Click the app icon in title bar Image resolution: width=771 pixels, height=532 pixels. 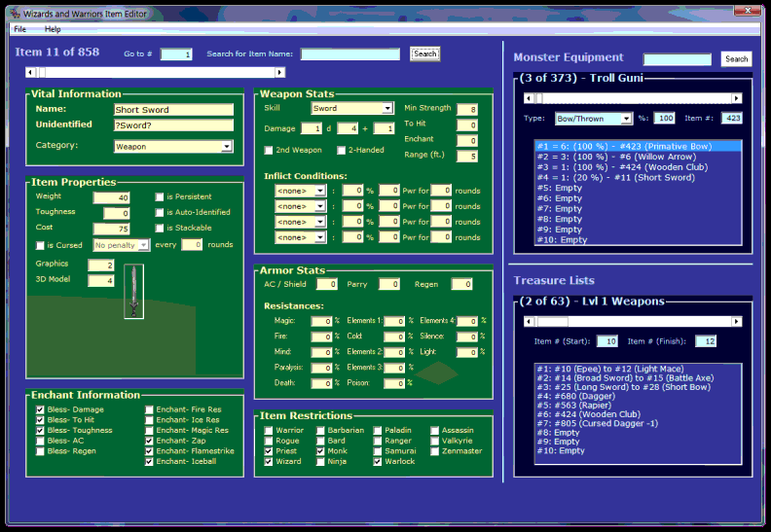pos(15,14)
